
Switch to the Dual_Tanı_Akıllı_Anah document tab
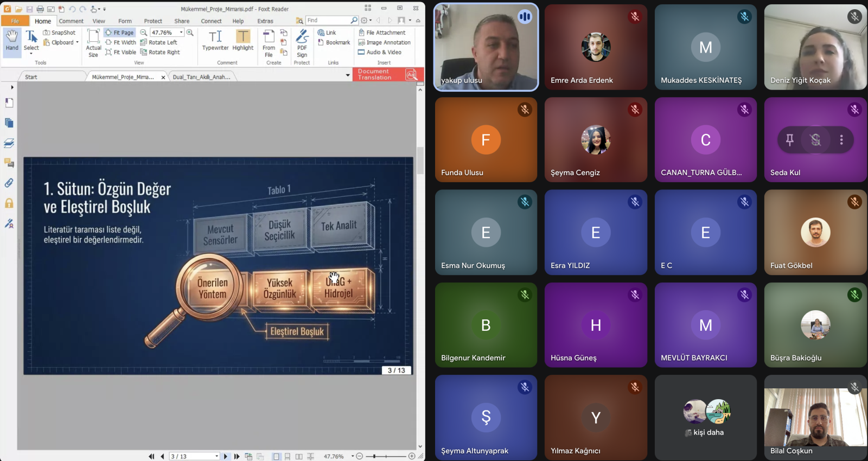pos(201,77)
